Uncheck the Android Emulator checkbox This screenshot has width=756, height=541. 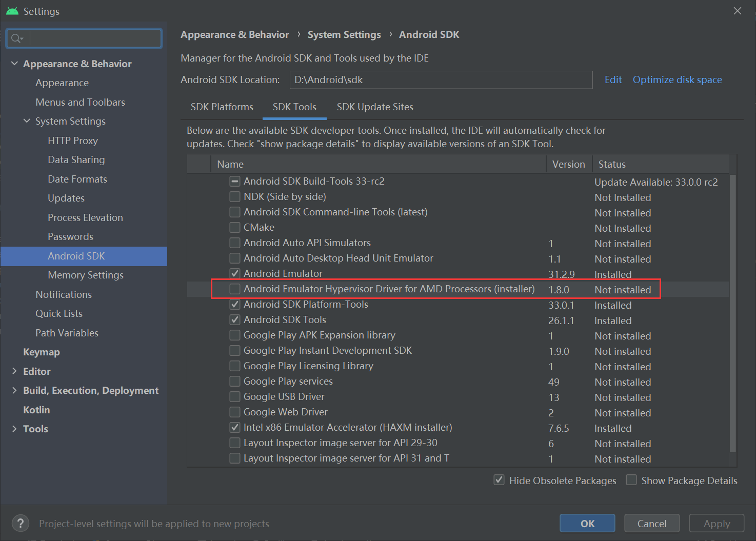[235, 273]
